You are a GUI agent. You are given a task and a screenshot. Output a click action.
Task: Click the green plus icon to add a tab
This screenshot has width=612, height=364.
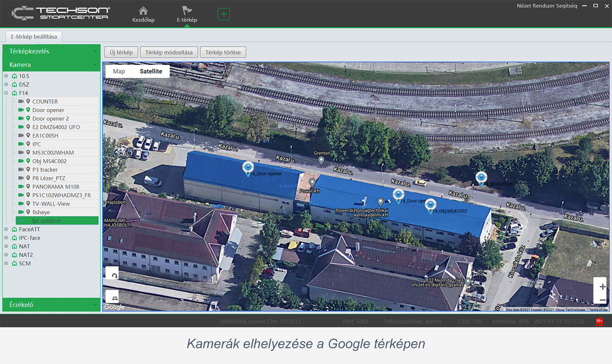(x=224, y=13)
